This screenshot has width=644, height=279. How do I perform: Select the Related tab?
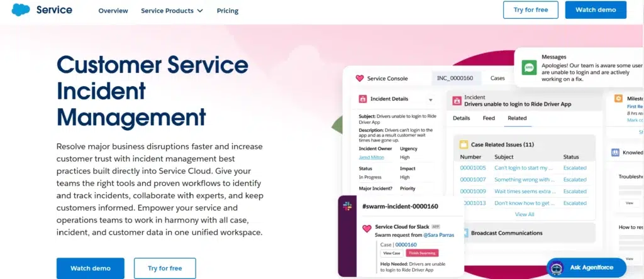[517, 118]
